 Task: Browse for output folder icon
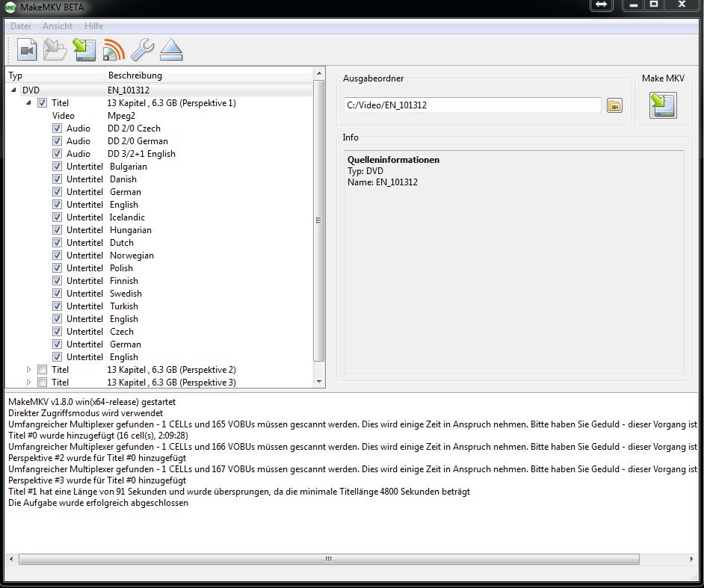coord(614,105)
